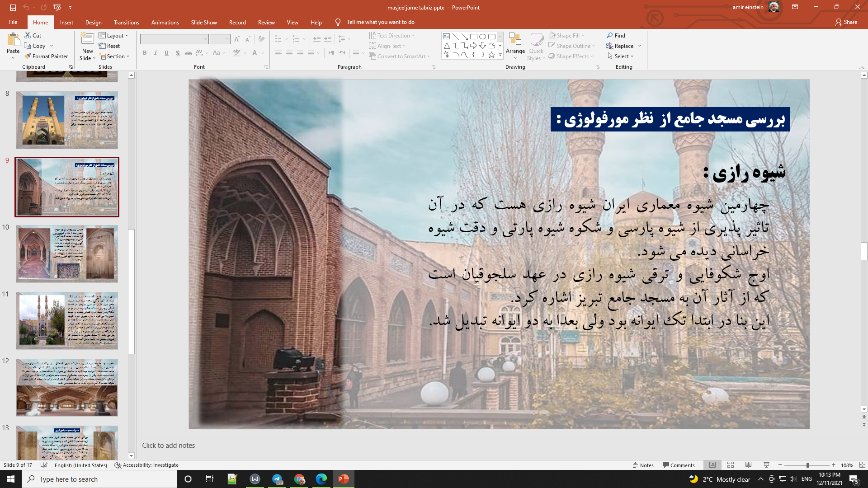Click the Share button
Screen dimensions: 868x488
tap(846, 22)
